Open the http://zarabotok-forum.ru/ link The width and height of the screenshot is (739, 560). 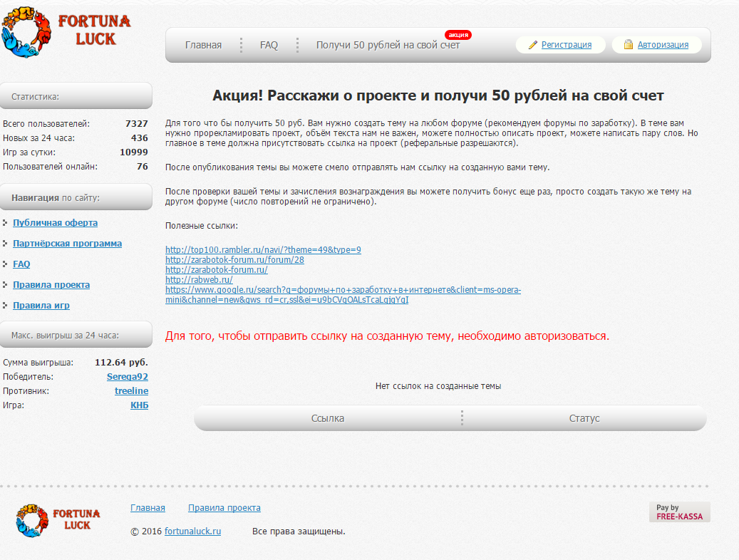[217, 269]
